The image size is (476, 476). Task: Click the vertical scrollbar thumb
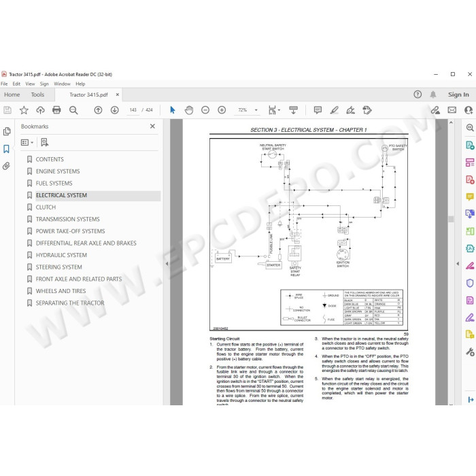[451, 219]
